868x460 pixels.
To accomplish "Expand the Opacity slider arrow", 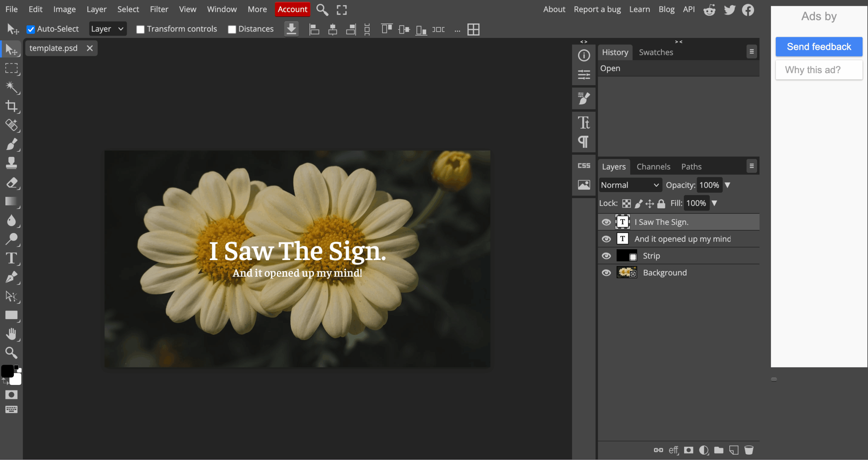I will click(727, 185).
